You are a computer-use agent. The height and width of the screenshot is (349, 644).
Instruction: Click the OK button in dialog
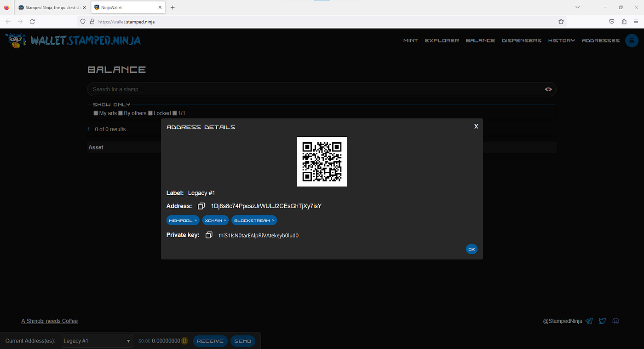tap(471, 249)
